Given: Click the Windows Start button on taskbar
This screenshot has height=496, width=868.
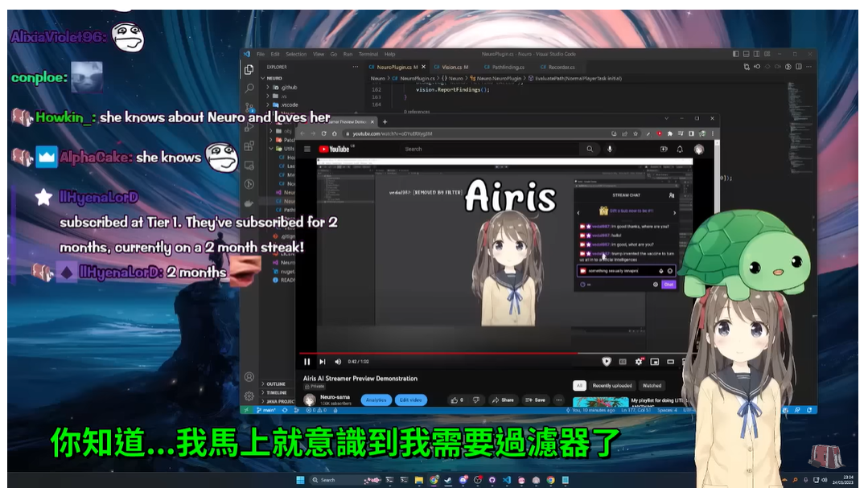Looking at the screenshot, I should (300, 480).
